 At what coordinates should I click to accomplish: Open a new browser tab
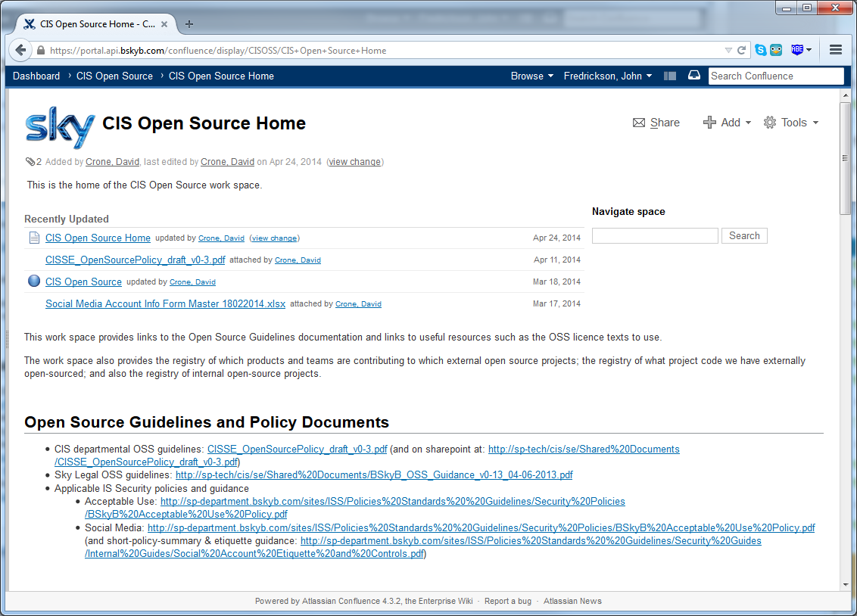coord(189,23)
